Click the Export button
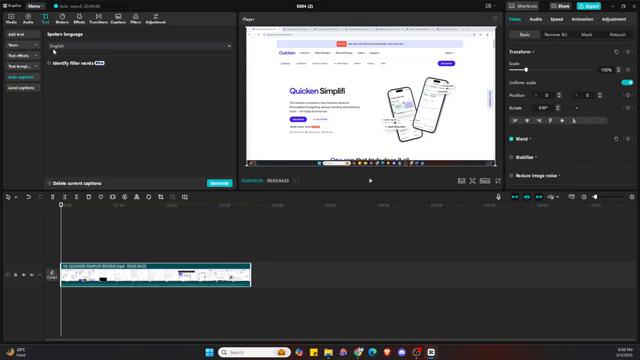Image resolution: width=640 pixels, height=360 pixels. tap(589, 6)
